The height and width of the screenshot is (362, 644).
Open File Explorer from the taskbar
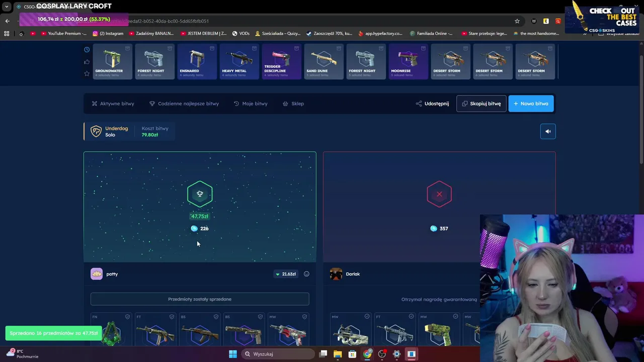click(338, 354)
